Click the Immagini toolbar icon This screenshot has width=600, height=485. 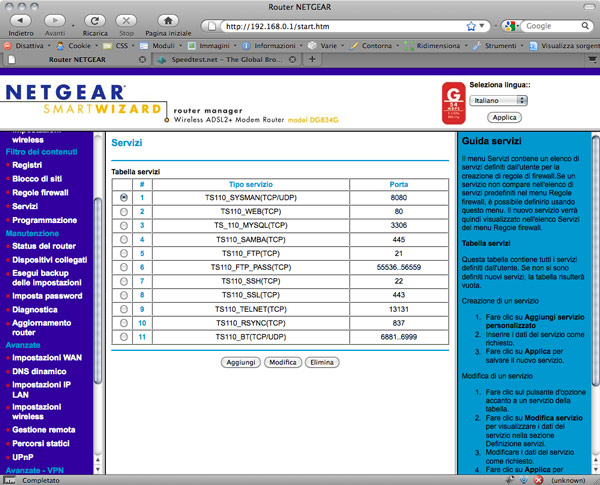click(192, 46)
